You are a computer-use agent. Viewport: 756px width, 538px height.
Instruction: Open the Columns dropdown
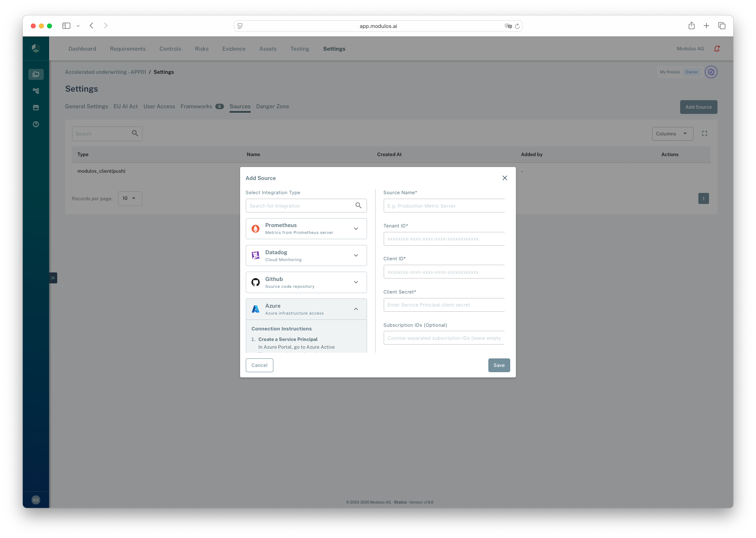[x=672, y=133]
